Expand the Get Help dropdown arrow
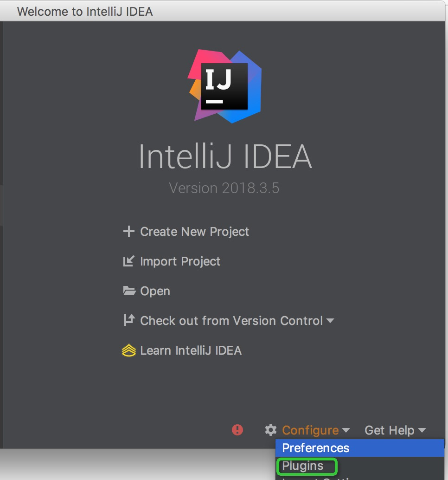Viewport: 448px width, 480px height. click(x=422, y=430)
